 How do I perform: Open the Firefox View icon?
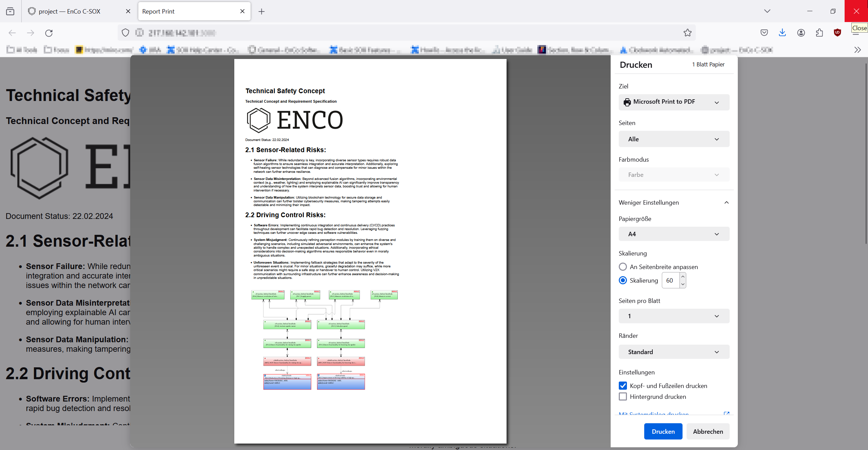click(x=11, y=11)
